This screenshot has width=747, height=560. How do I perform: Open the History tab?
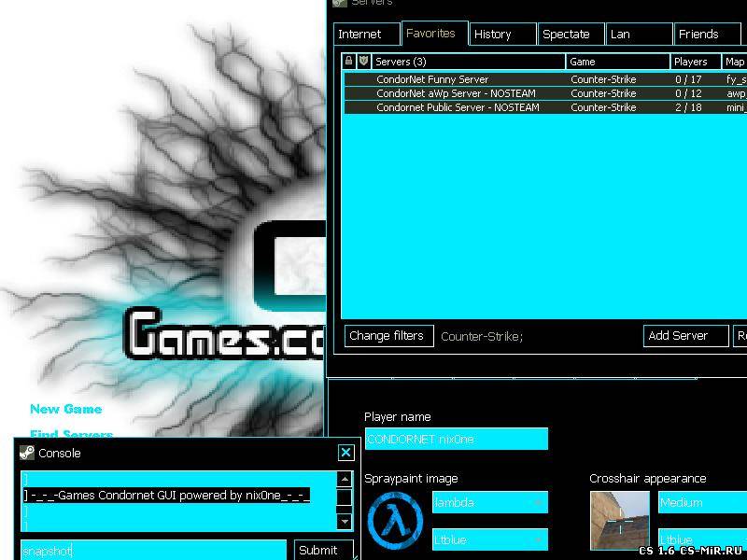tap(503, 35)
